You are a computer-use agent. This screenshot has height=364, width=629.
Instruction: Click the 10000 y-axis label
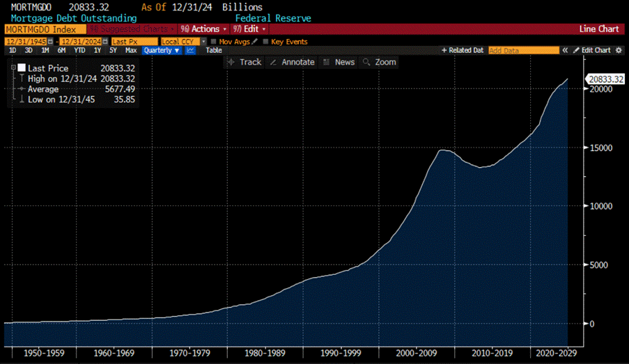point(601,206)
